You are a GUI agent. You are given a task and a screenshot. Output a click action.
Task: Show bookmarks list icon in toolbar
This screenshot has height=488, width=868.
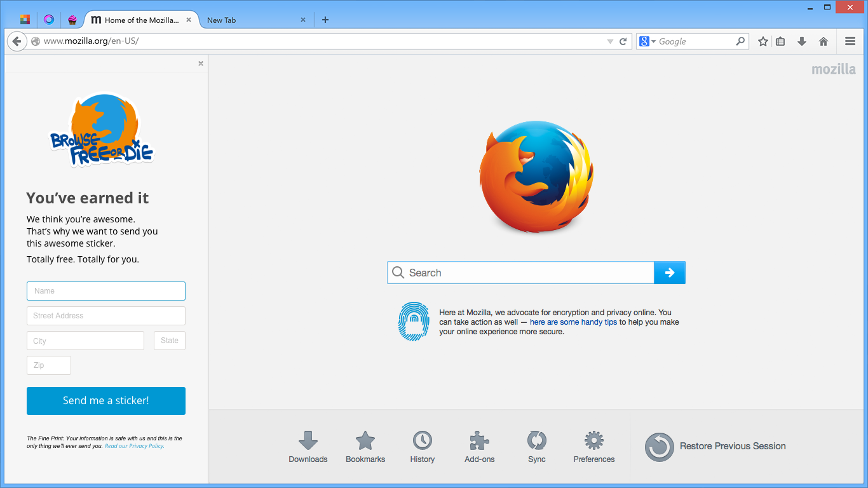(780, 41)
